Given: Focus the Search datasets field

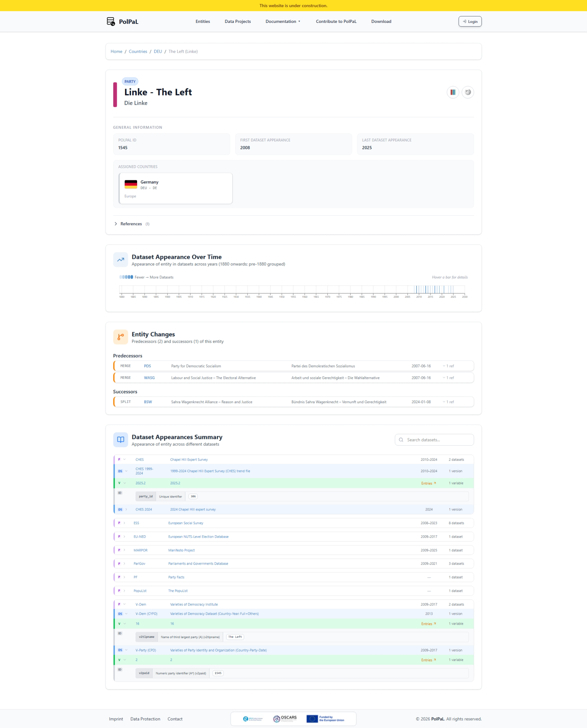Looking at the screenshot, I should click(434, 440).
